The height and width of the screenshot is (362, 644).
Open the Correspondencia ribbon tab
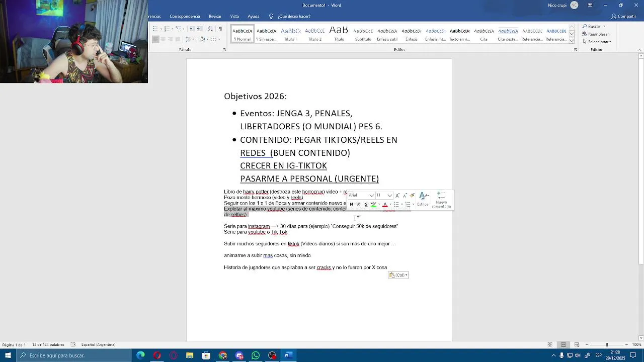pos(185,17)
